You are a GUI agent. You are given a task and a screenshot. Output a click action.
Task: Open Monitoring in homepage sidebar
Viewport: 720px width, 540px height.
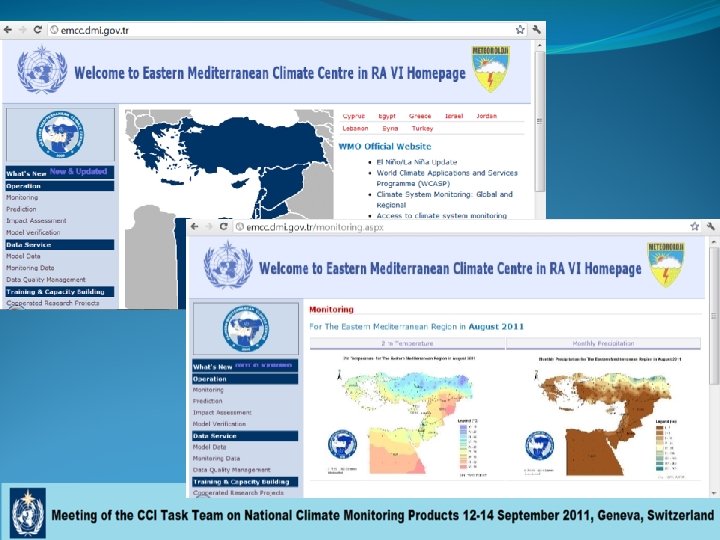pos(22,197)
